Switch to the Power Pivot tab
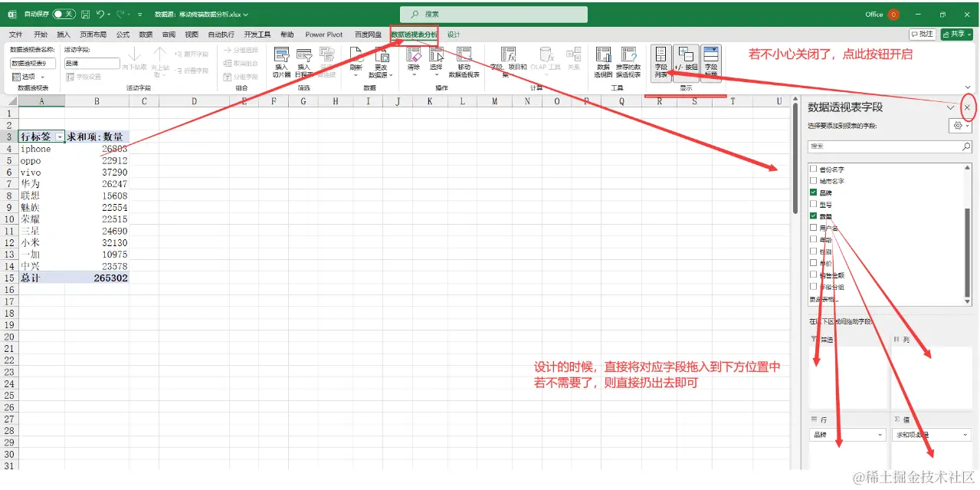The width and height of the screenshot is (980, 490). tap(324, 35)
